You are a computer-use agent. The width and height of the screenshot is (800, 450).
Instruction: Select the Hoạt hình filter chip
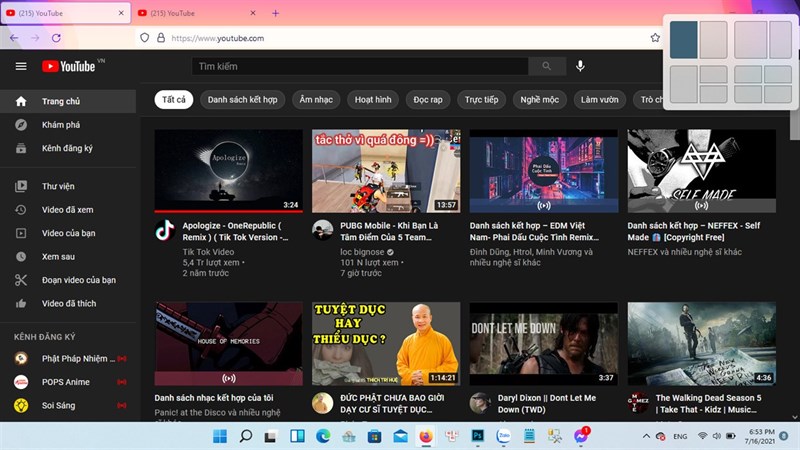pyautogui.click(x=373, y=100)
